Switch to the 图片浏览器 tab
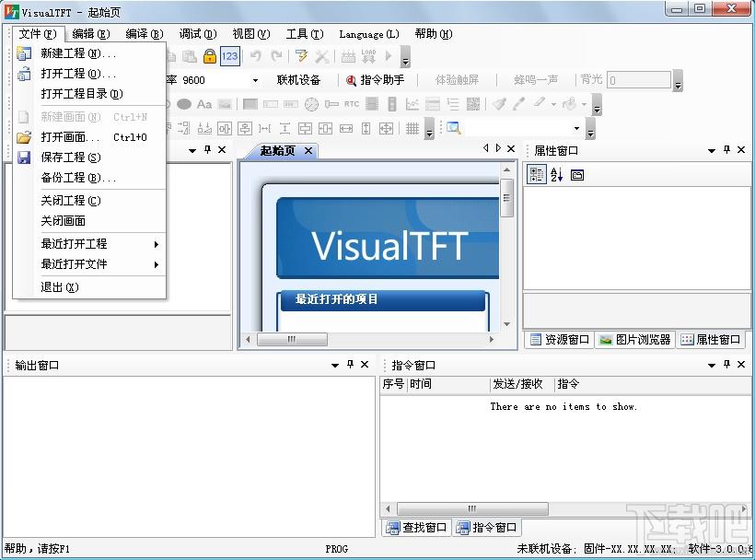755x560 pixels. coord(635,340)
